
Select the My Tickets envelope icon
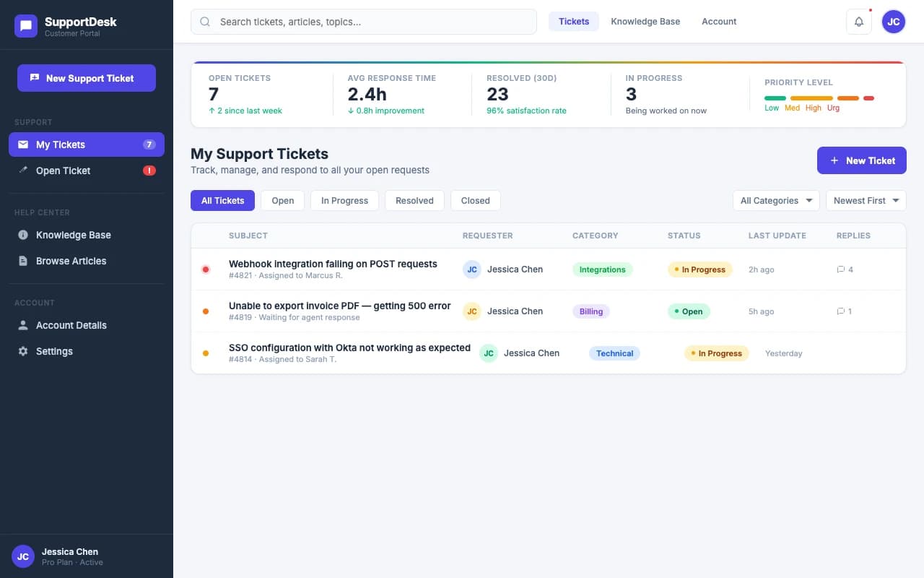[22, 144]
